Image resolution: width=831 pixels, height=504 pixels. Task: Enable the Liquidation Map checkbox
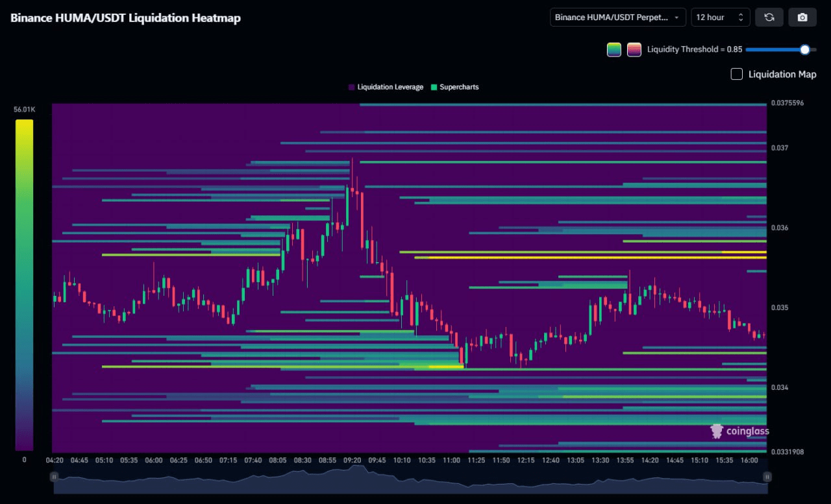point(737,74)
